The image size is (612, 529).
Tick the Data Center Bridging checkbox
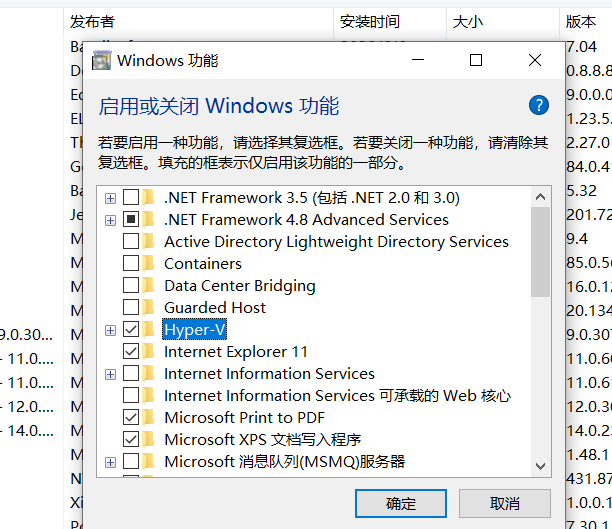tap(131, 286)
